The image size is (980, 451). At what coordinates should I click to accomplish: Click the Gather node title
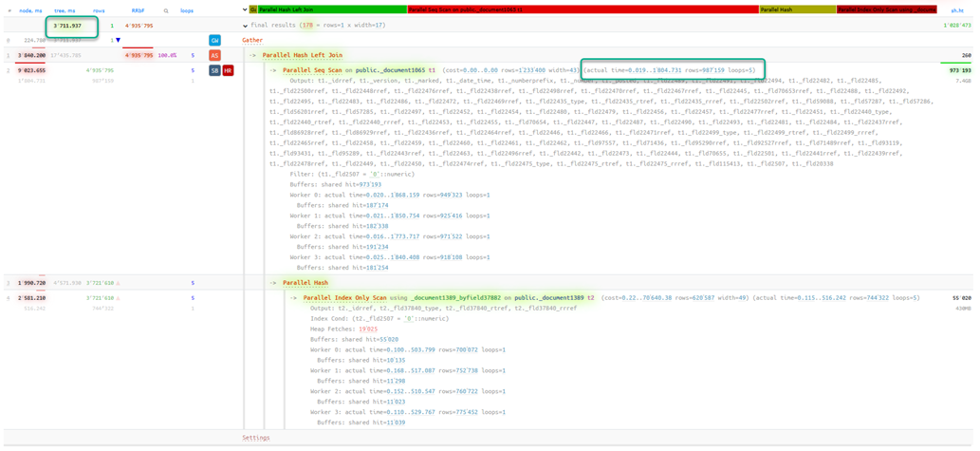252,41
